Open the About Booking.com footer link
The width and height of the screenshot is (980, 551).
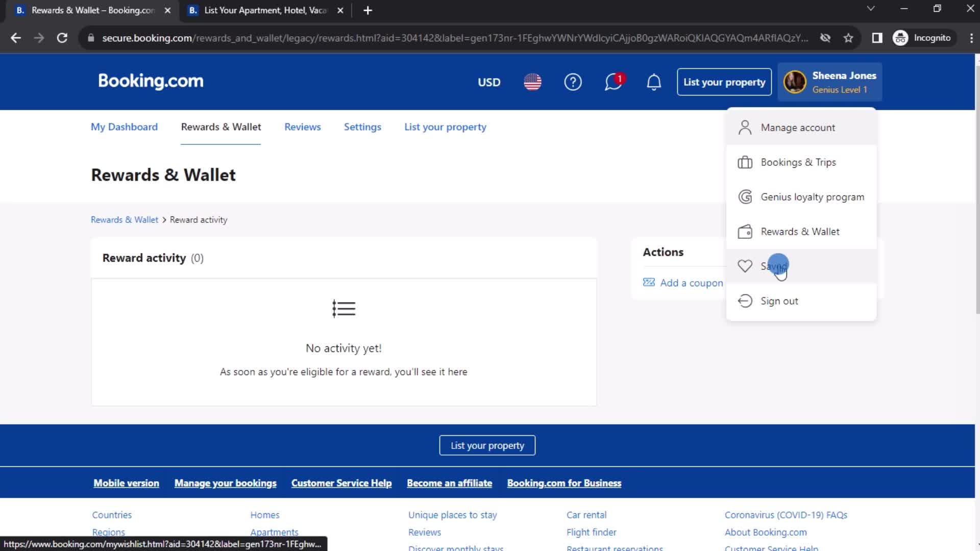pos(766,532)
